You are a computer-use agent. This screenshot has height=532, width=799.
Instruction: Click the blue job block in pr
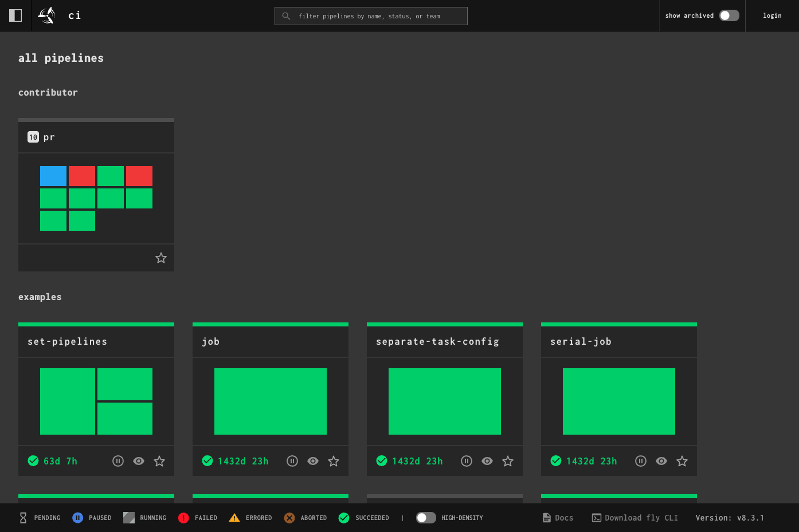(53, 176)
